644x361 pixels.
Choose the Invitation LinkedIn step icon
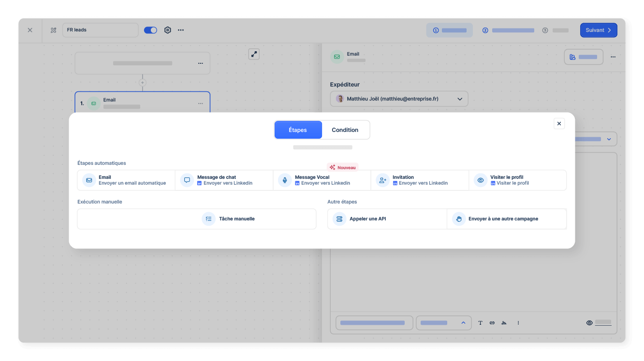pos(382,180)
